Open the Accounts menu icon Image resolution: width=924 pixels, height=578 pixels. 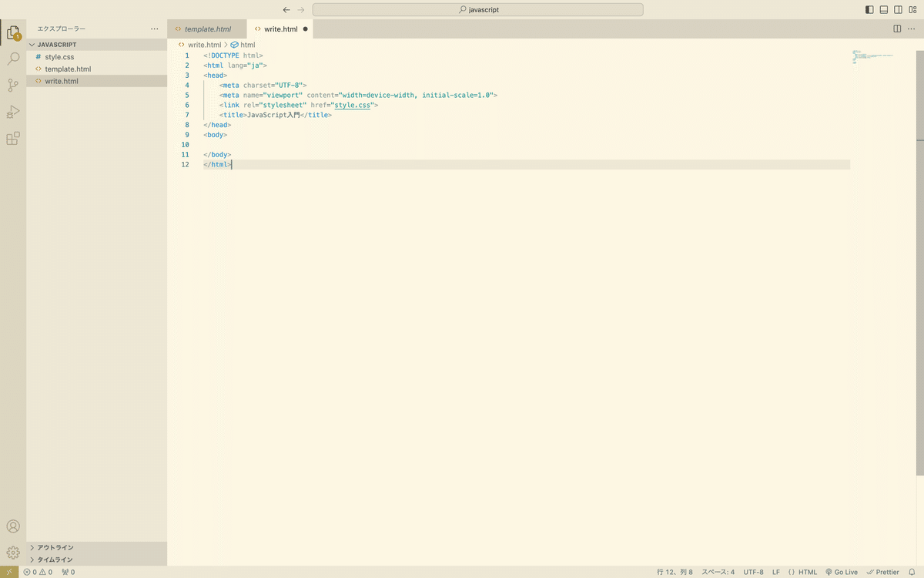click(x=13, y=526)
